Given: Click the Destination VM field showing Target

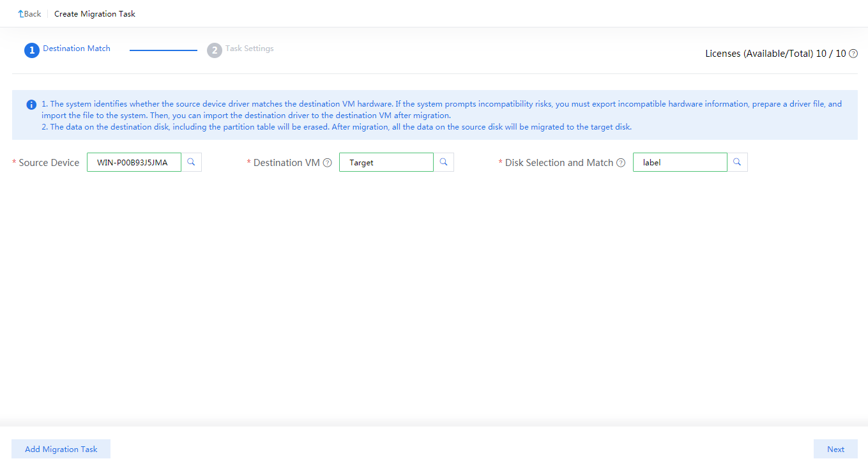Looking at the screenshot, I should click(x=386, y=162).
